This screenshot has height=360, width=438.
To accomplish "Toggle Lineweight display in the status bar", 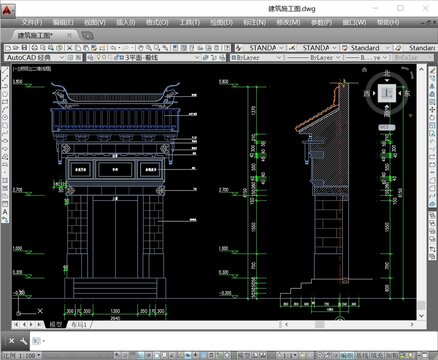I will 195,355.
